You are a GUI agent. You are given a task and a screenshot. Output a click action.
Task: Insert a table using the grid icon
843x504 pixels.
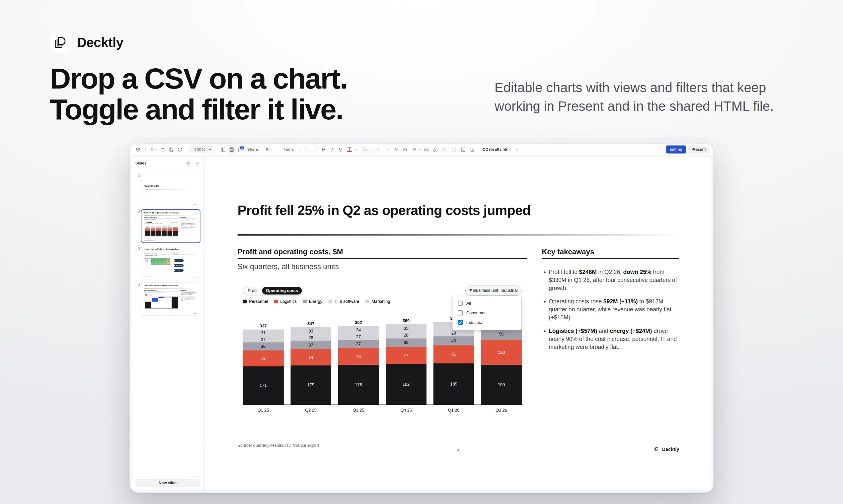463,150
